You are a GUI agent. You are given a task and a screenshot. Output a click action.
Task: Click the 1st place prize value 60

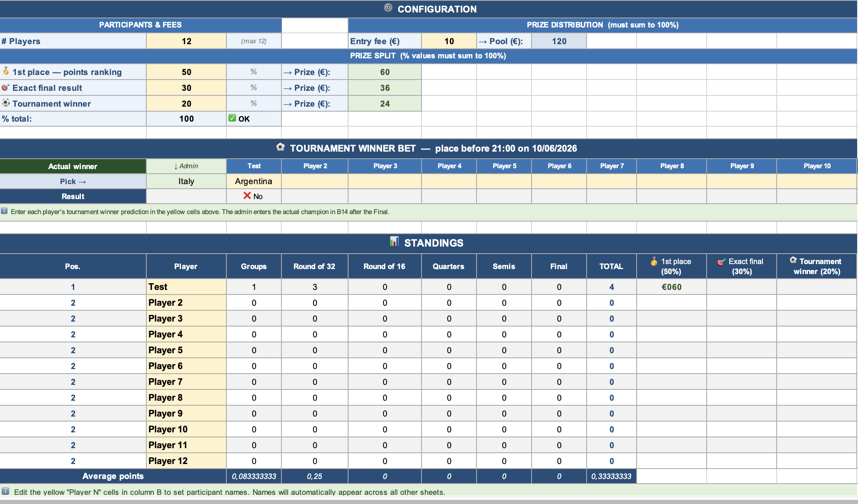tap(385, 72)
